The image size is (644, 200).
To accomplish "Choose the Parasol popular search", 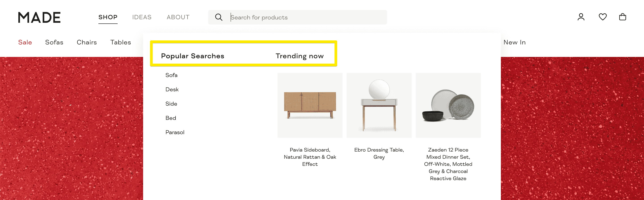I will 175,132.
